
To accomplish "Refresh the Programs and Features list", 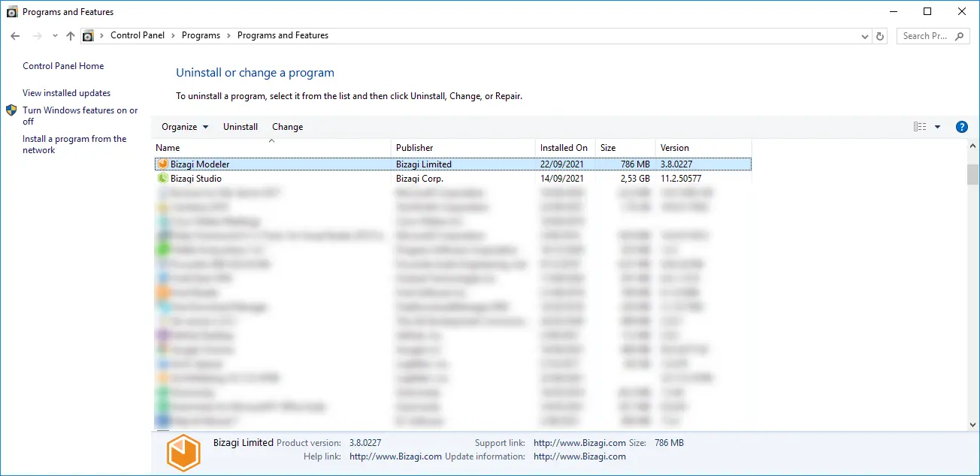I will (881, 36).
